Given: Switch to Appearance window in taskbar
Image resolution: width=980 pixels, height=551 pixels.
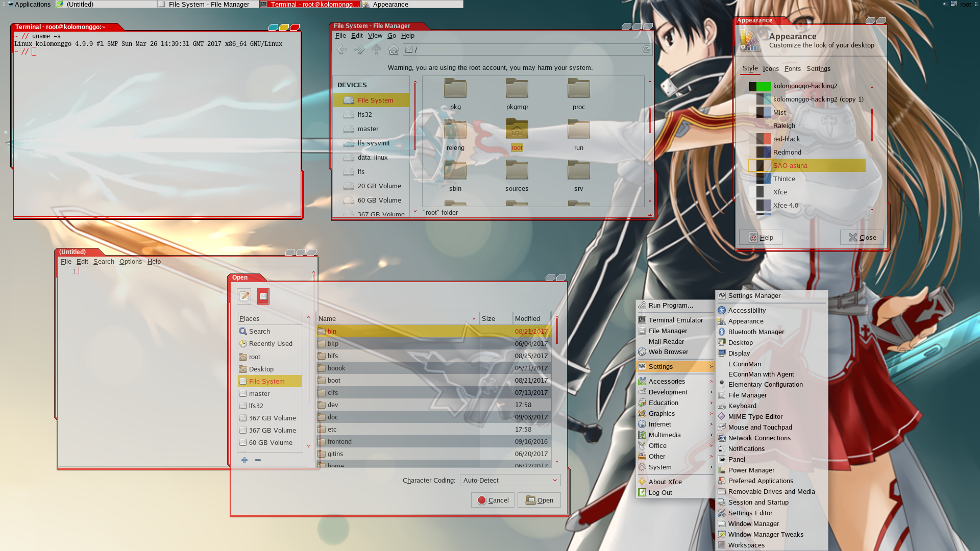Looking at the screenshot, I should 412,4.
